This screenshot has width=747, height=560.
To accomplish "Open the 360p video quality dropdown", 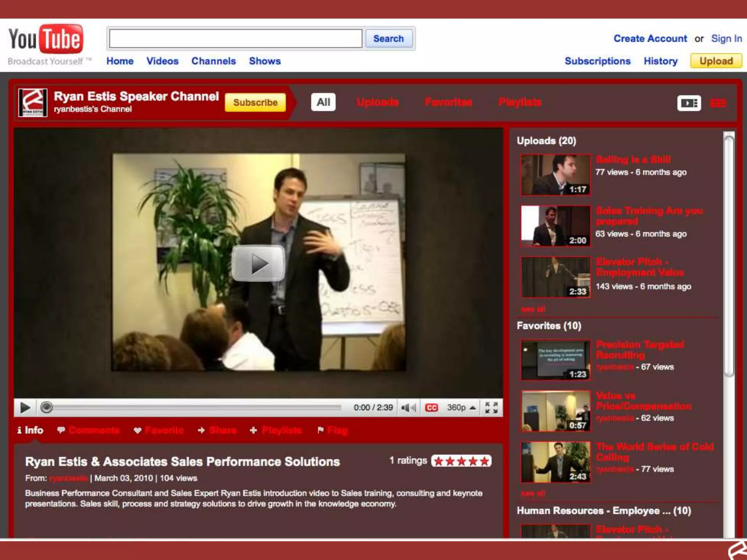I will point(461,407).
